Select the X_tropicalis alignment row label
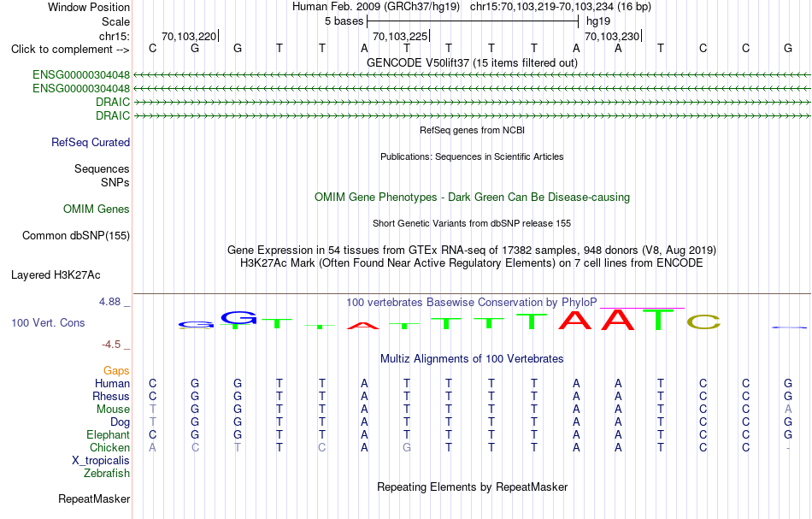The image size is (812, 519). pos(101,461)
